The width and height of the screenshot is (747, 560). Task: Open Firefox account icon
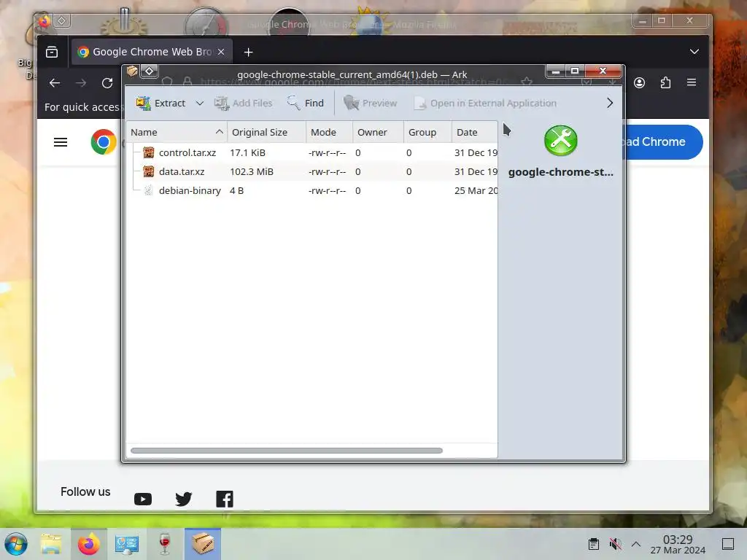(639, 83)
